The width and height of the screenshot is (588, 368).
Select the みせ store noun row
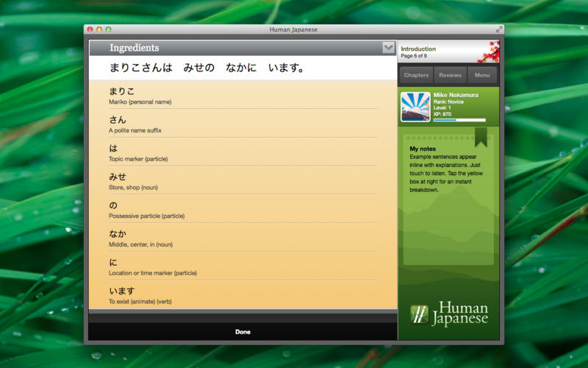click(243, 181)
